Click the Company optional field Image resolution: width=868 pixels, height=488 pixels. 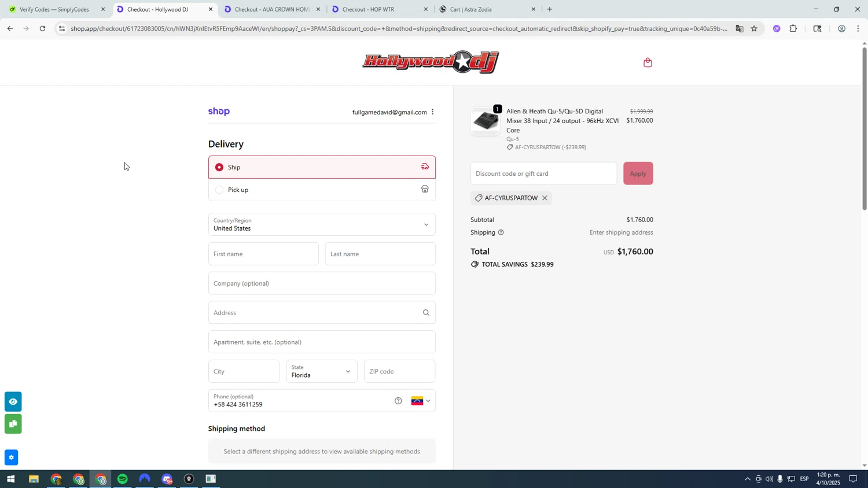(322, 283)
